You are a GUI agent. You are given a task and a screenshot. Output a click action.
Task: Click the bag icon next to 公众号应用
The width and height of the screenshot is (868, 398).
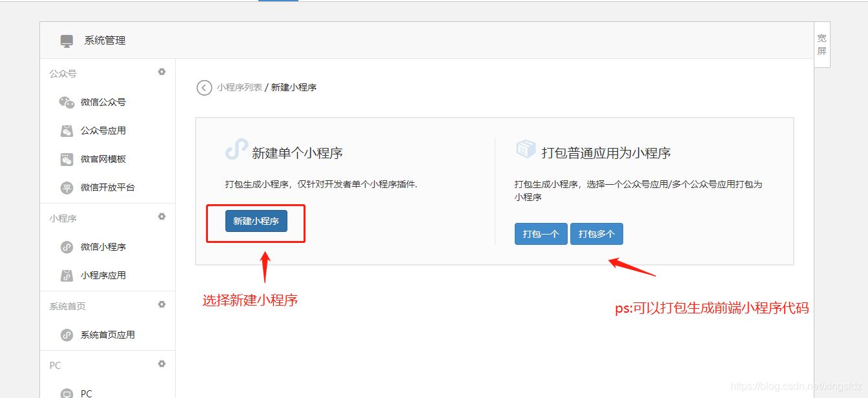tap(67, 131)
